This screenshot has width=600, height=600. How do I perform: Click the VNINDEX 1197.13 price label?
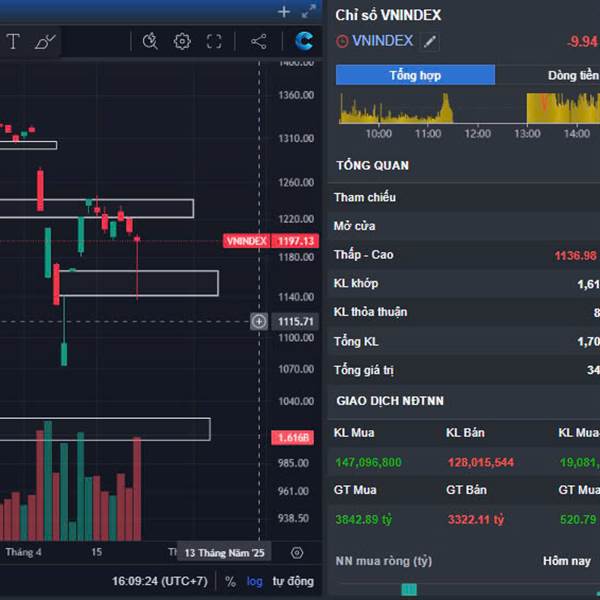click(x=271, y=241)
